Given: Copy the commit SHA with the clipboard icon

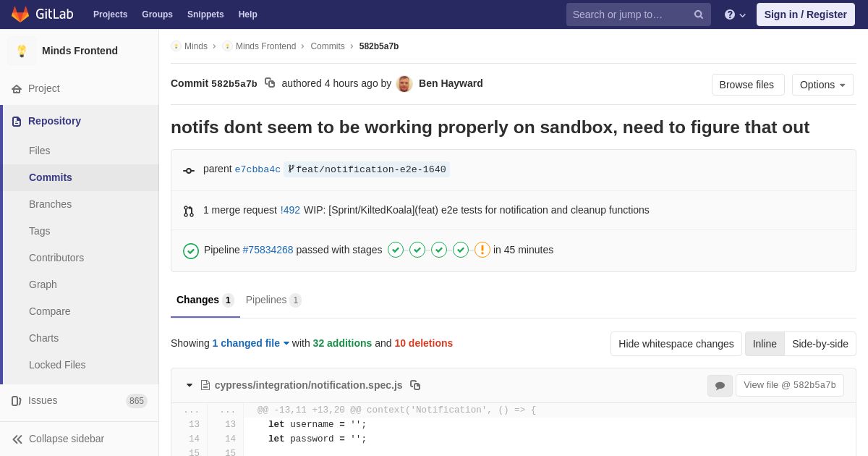Looking at the screenshot, I should (270, 83).
